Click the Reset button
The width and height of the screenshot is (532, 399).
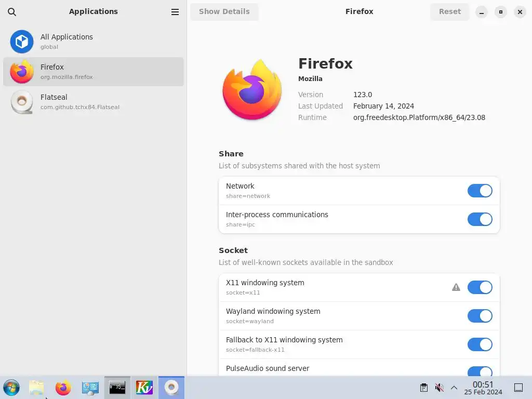(x=449, y=11)
